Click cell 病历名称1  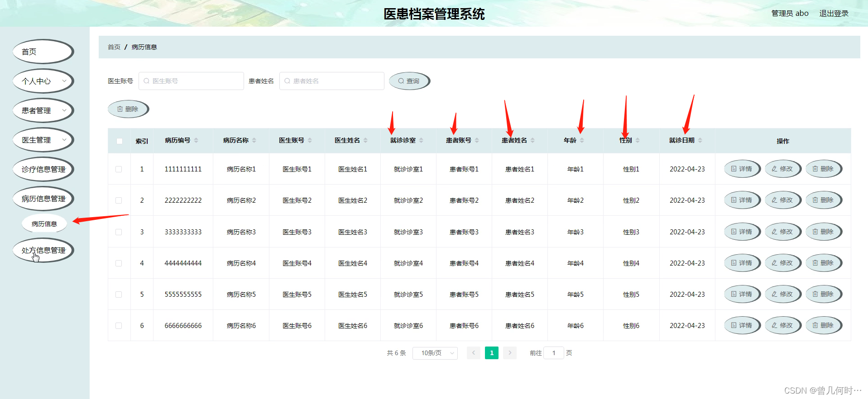pos(241,169)
